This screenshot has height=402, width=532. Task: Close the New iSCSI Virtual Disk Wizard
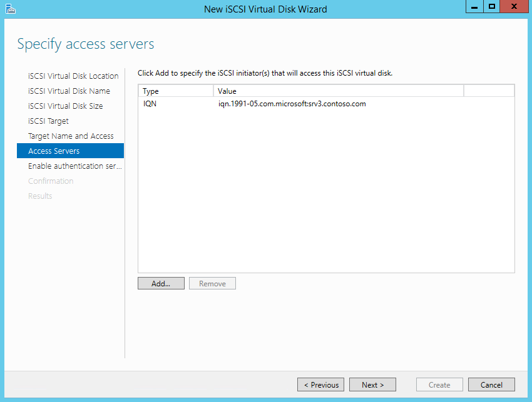click(514, 7)
